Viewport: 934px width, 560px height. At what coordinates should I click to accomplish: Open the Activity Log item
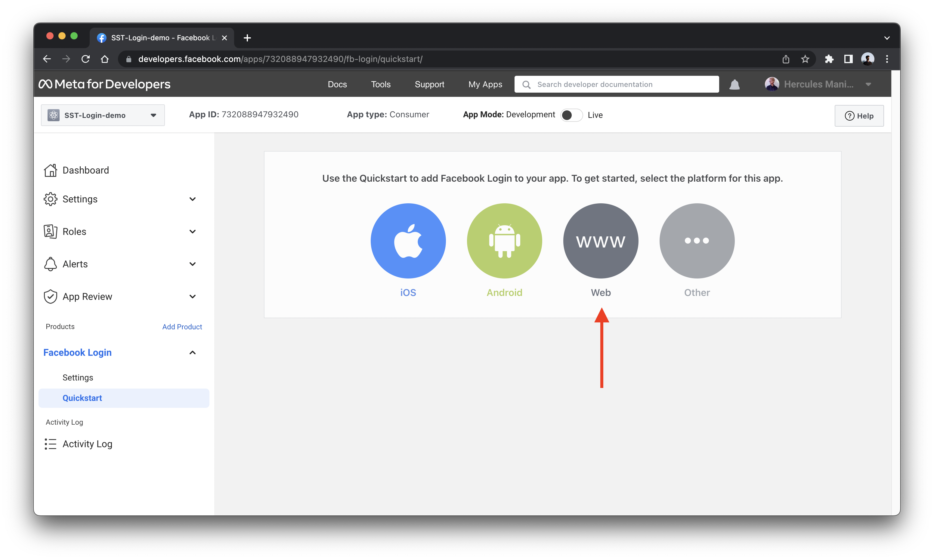coord(79,444)
